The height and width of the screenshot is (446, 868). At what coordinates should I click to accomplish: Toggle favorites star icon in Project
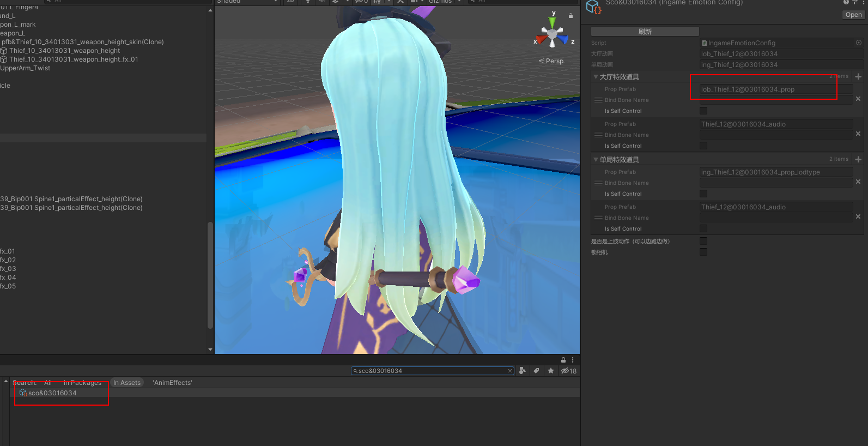[x=551, y=371]
